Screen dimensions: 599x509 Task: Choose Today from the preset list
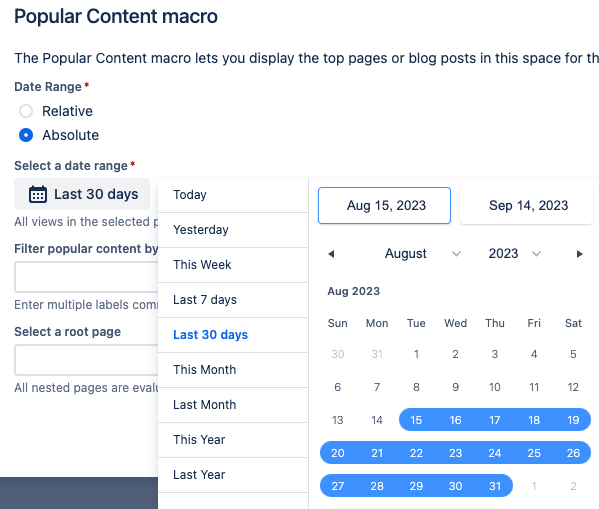233,195
